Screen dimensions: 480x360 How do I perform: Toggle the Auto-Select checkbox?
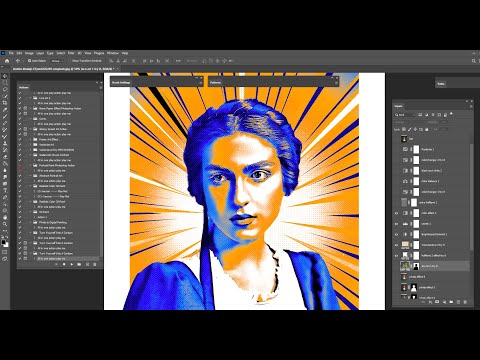pos(29,61)
